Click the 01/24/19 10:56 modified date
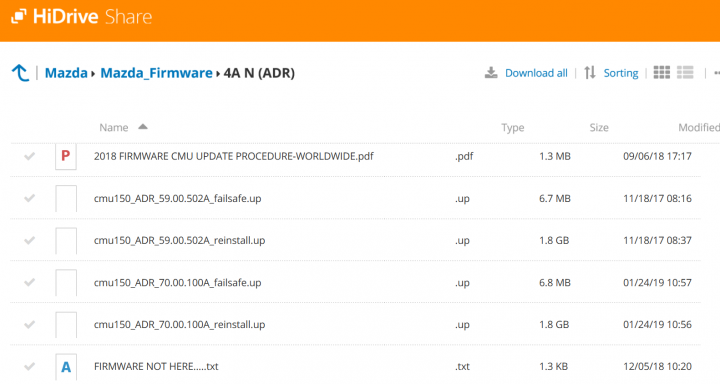 pyautogui.click(x=657, y=324)
